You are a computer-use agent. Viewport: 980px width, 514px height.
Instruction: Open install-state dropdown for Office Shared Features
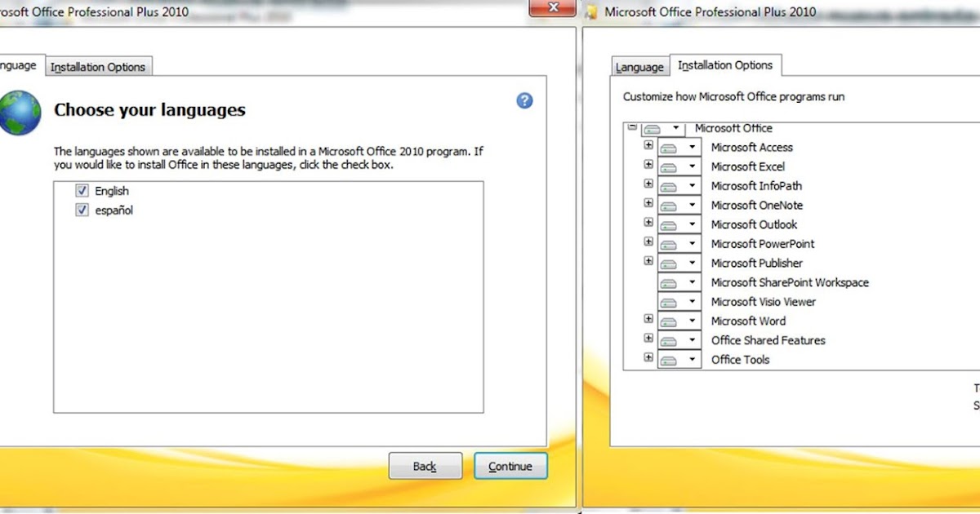(679, 340)
